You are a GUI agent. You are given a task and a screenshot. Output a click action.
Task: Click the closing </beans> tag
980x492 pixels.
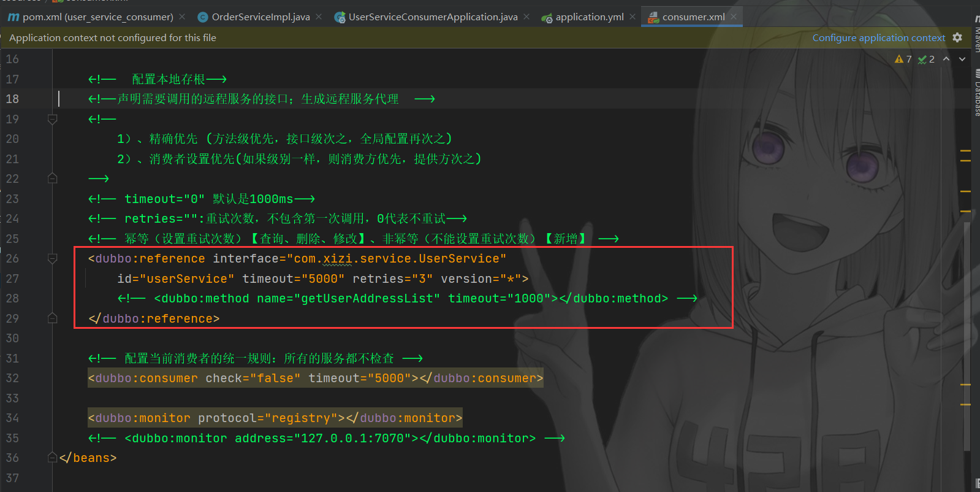pyautogui.click(x=88, y=458)
